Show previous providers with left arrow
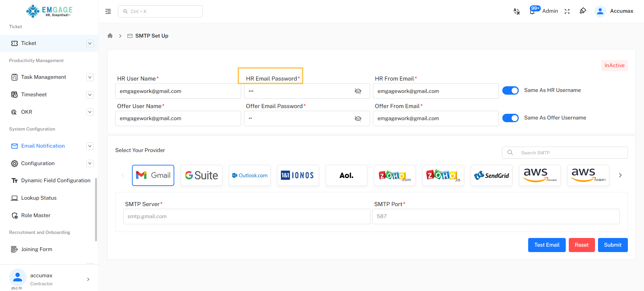Screen dimensions: 644x291 pos(123,175)
